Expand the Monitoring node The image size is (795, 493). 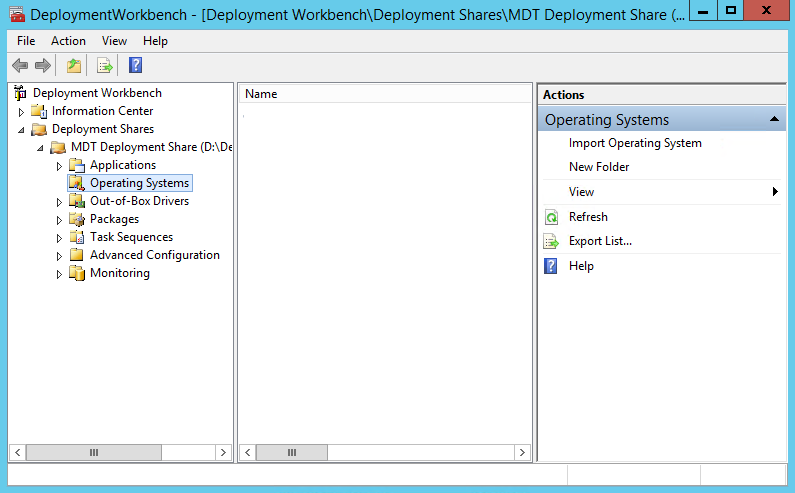tap(59, 274)
